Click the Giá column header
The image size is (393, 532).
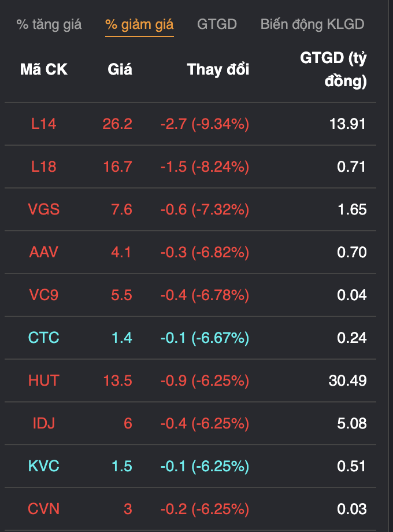pos(120,69)
